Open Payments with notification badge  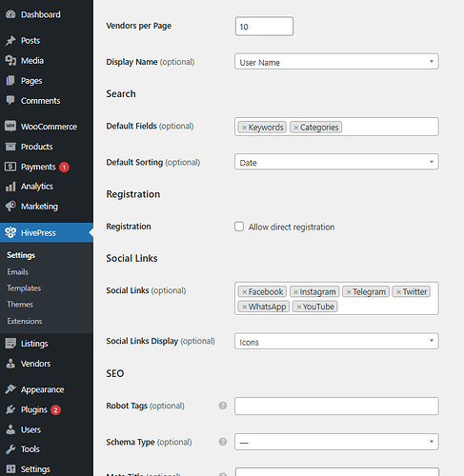point(38,167)
